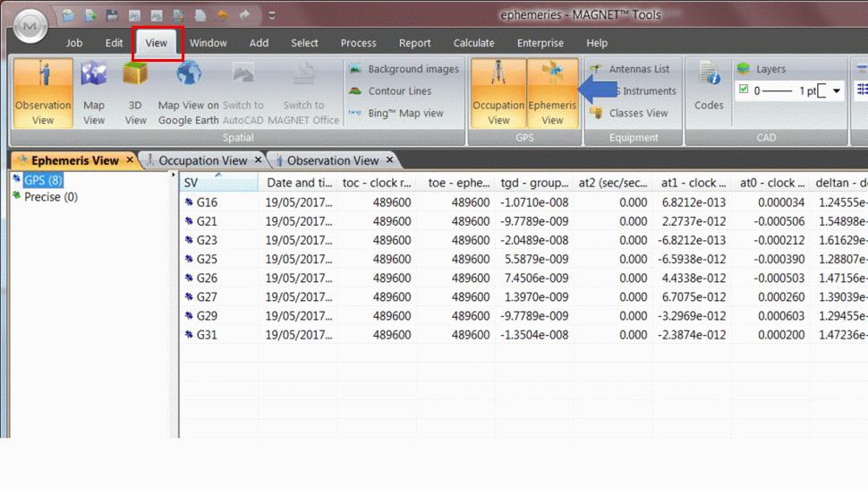Click the toc - clock column header

coord(377,183)
